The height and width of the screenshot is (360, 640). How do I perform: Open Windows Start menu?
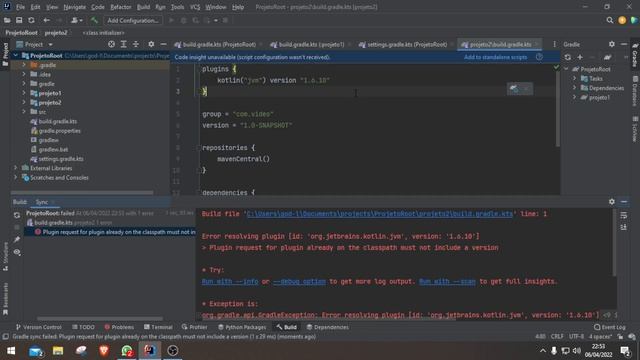click(x=11, y=351)
